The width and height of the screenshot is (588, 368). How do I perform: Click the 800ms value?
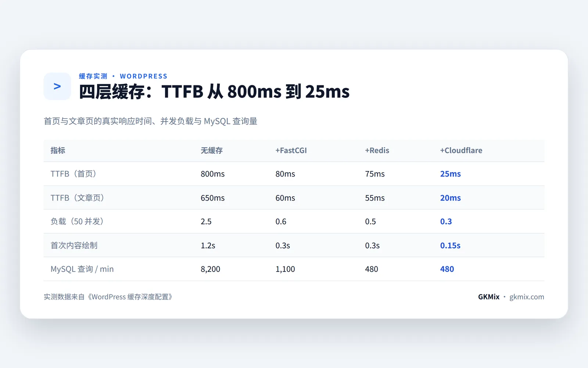point(212,174)
